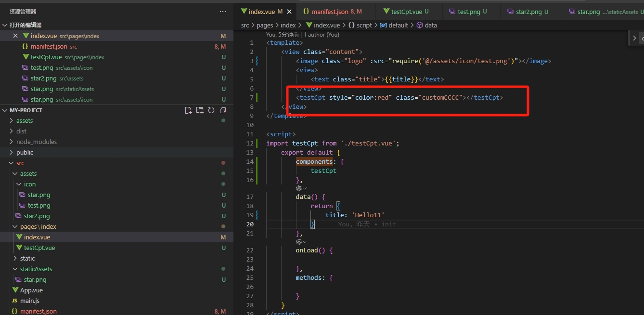
Task: Create a new file in MY-PROJECT
Action: coord(189,110)
